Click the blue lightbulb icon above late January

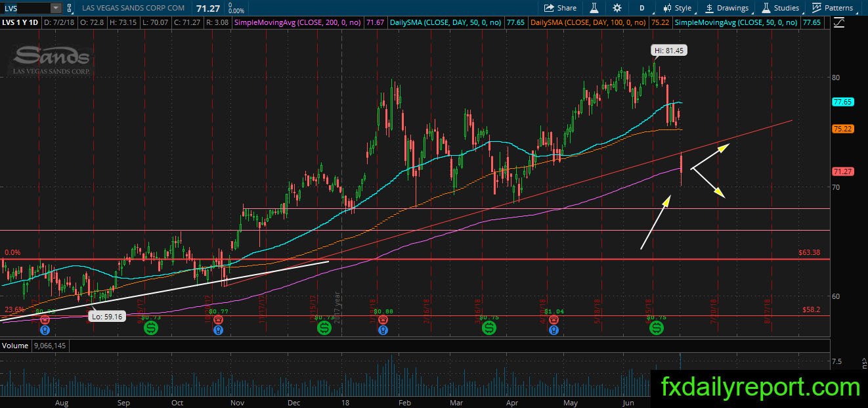[383, 330]
